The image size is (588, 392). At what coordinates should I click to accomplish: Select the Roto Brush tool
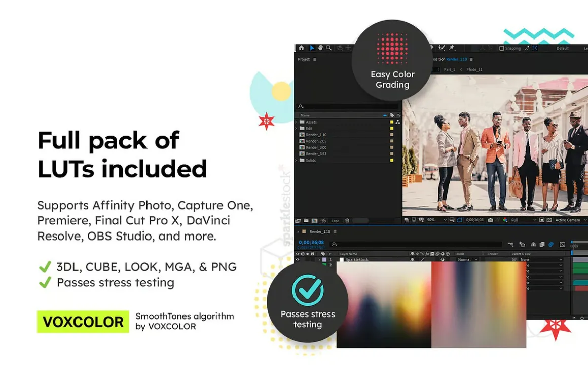coord(442,48)
